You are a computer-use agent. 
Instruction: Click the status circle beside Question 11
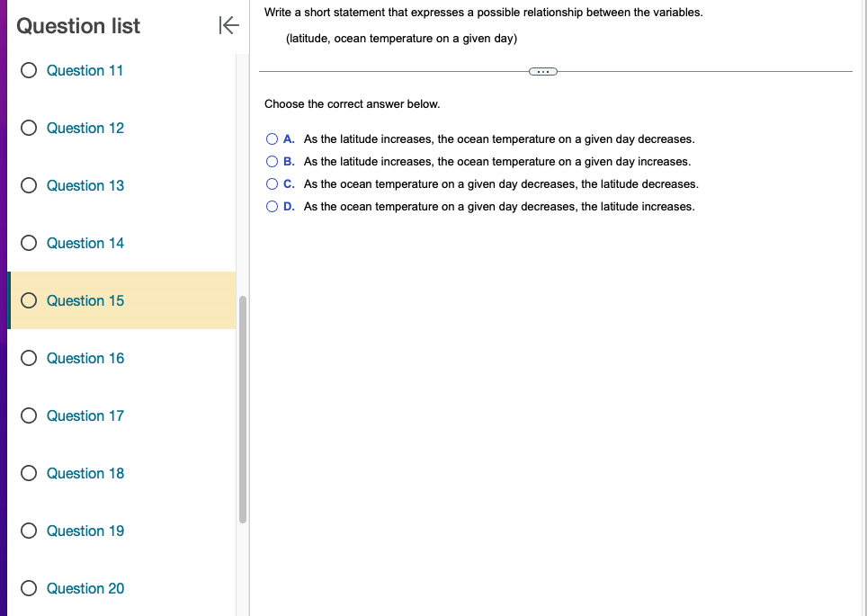(29, 70)
